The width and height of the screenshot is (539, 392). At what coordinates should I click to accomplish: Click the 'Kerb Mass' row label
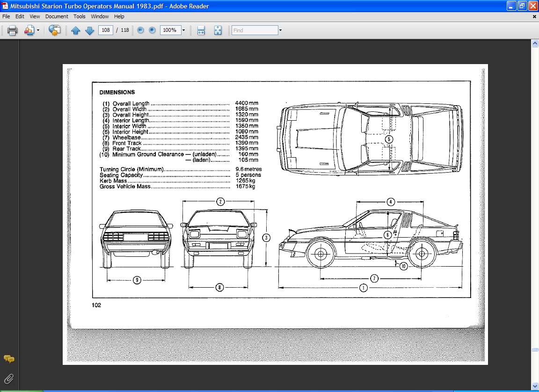pos(113,181)
